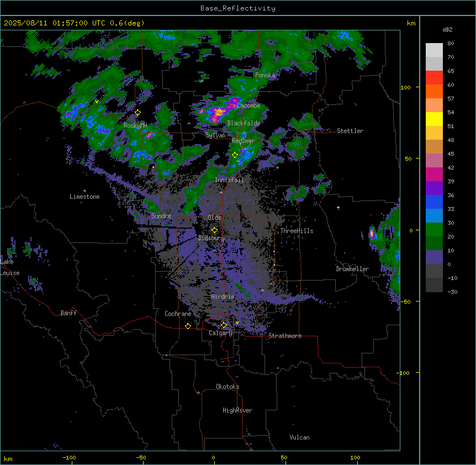This screenshot has height=465, width=476.
Task: Select the Lake Louise label
Action: click(10, 267)
